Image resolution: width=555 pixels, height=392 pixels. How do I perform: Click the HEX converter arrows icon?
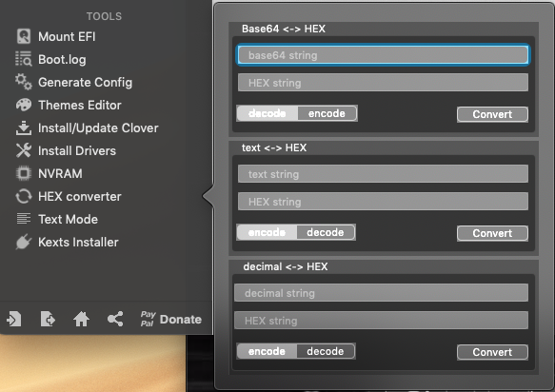pos(24,196)
